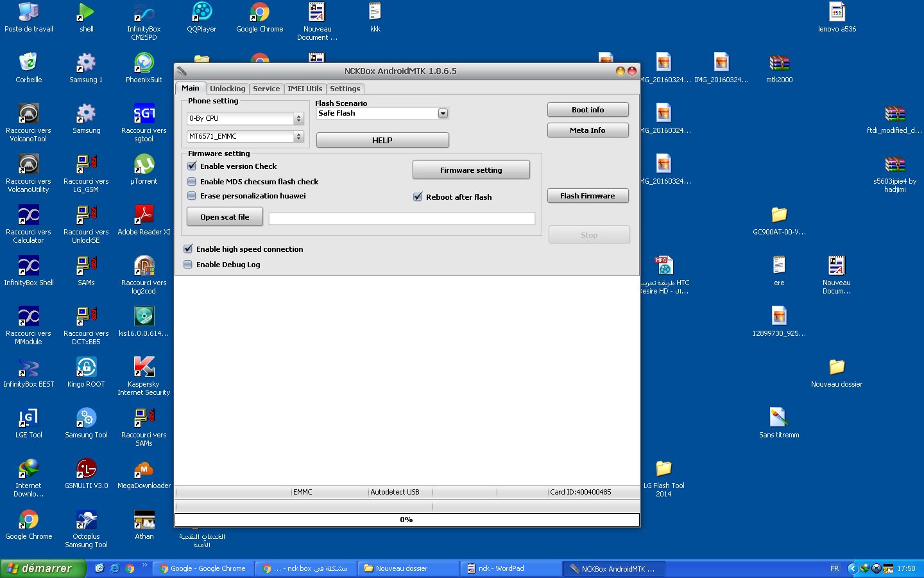Toggle Enable version Check checkbox
The width and height of the screenshot is (924, 578).
pyautogui.click(x=192, y=166)
